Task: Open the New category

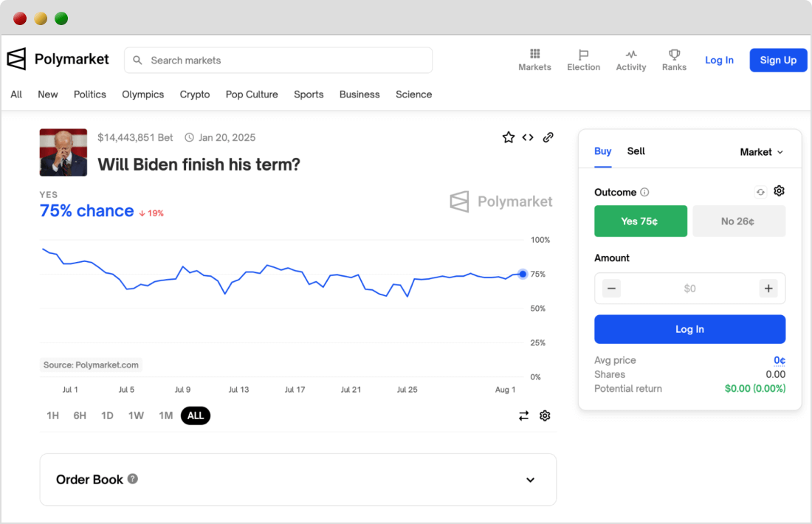Action: [48, 94]
